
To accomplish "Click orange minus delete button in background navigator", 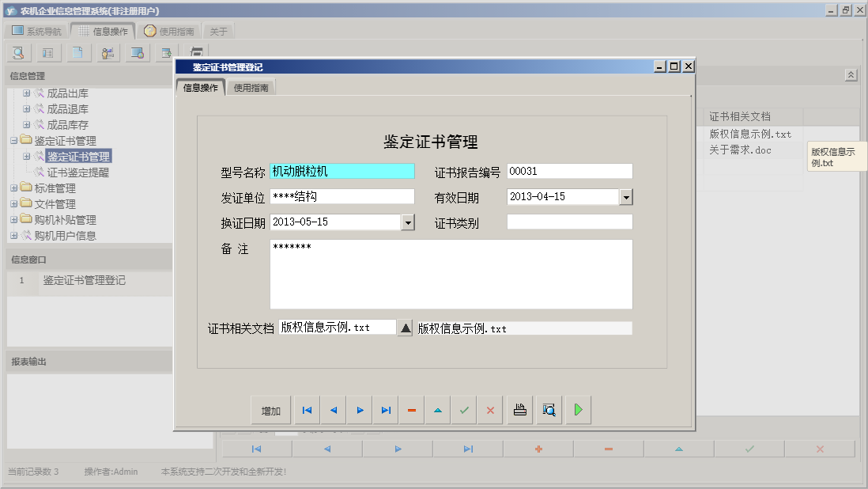I will tap(609, 449).
